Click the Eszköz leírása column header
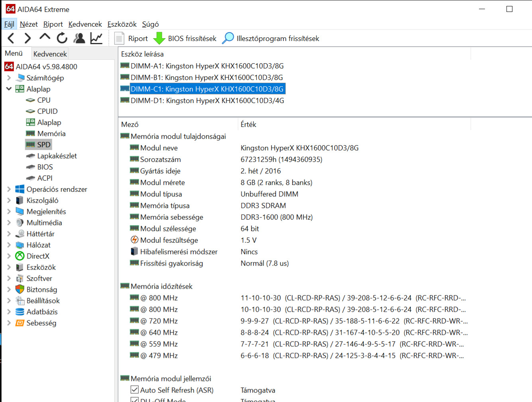Image resolution: width=532 pixels, height=402 pixels. click(x=295, y=54)
